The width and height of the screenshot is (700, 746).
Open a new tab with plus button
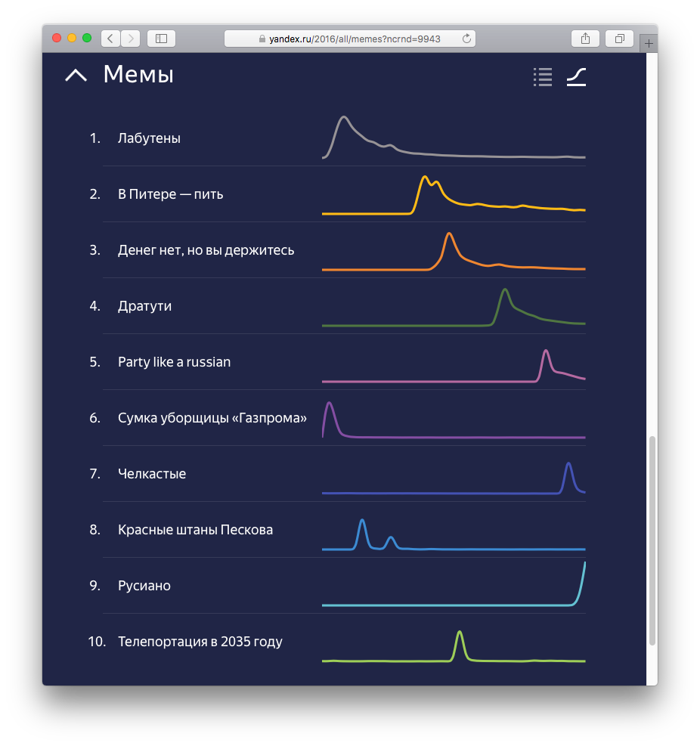point(648,44)
